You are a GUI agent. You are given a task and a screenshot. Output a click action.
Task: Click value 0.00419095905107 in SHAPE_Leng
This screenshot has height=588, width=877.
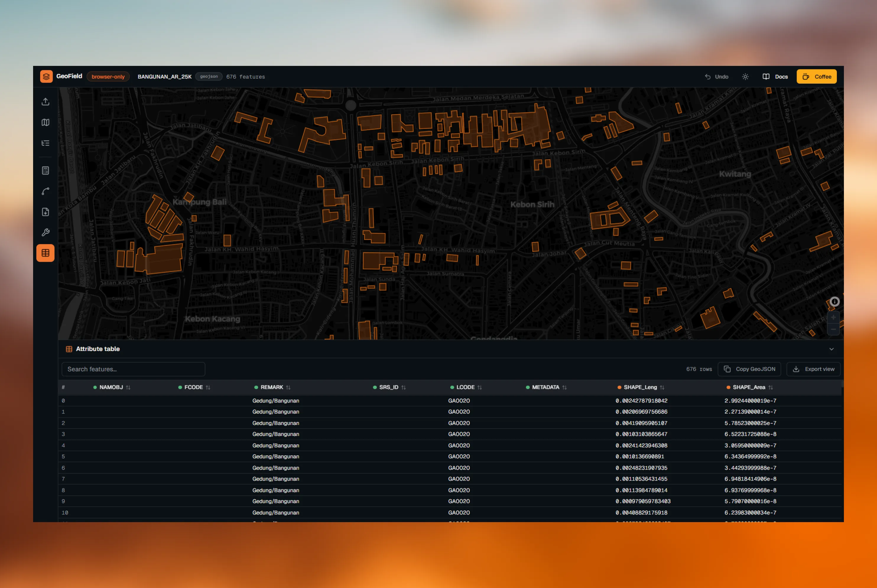(641, 423)
